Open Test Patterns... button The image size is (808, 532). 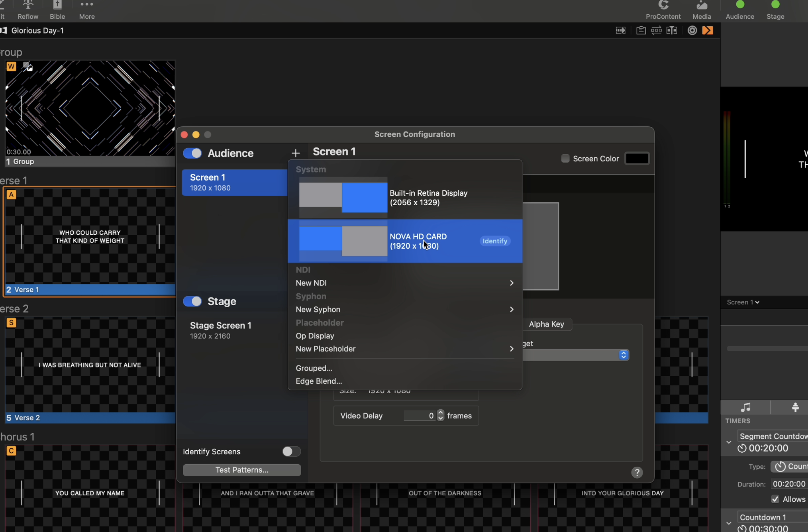[x=242, y=470]
